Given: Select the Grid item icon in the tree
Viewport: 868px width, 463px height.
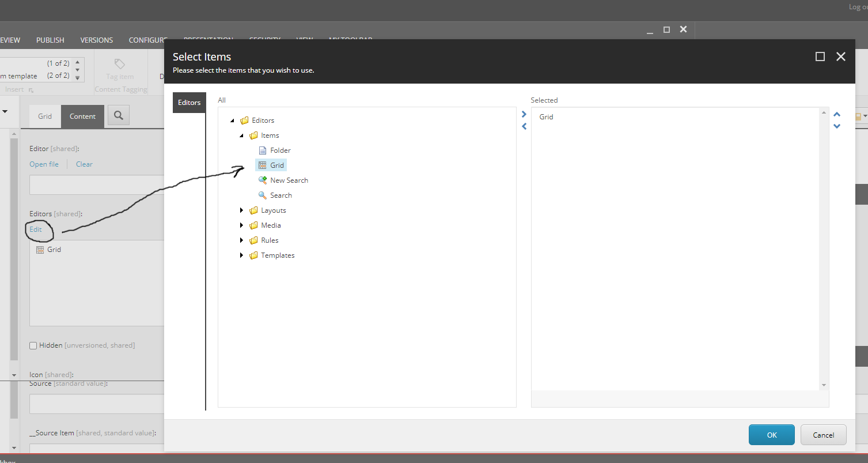Looking at the screenshot, I should coord(263,165).
